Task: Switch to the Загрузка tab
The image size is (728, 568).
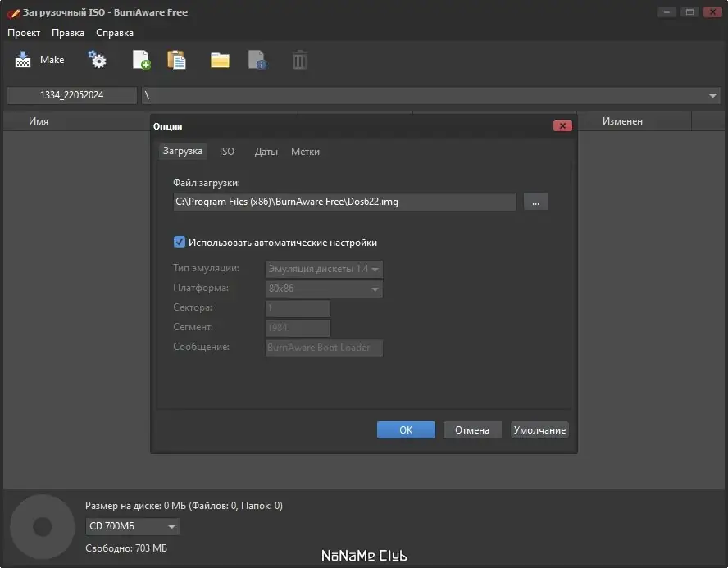Action: tap(183, 152)
